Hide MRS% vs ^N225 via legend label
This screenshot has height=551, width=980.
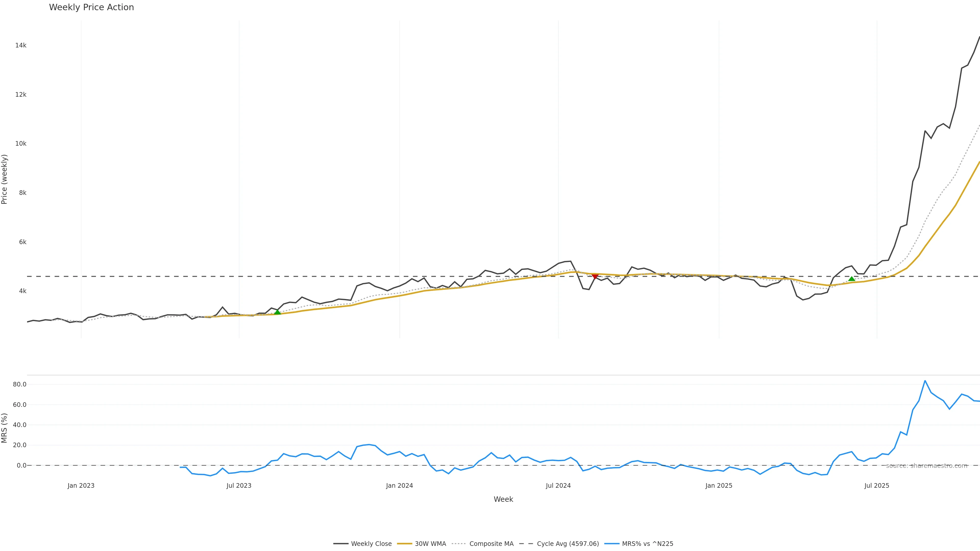647,544
